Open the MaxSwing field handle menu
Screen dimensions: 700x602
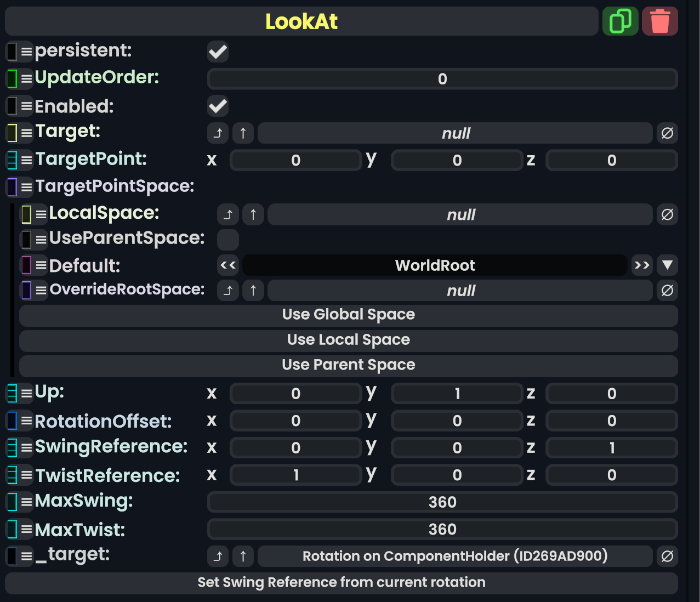[x=26, y=502]
